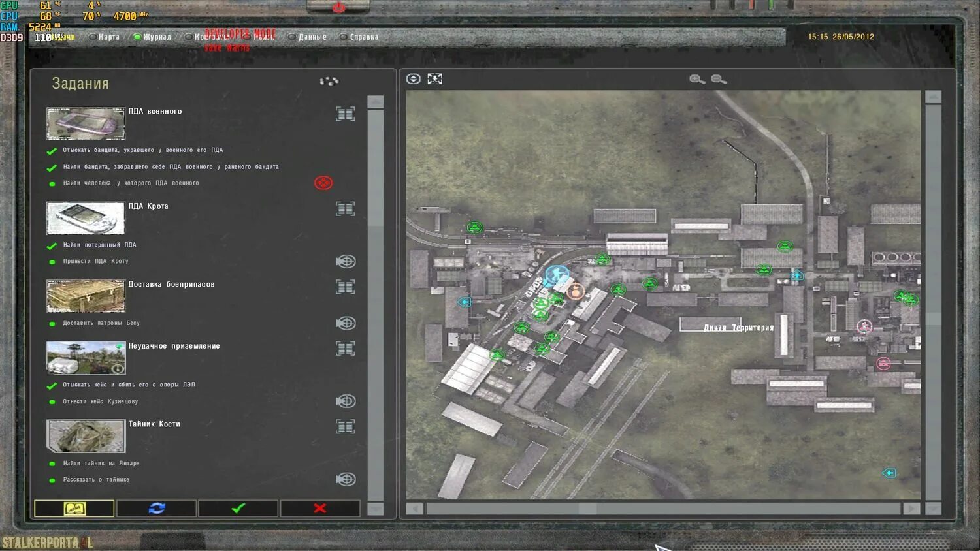980x551 pixels.
Task: Click map vertical scrollbar down arrow
Action: (934, 508)
